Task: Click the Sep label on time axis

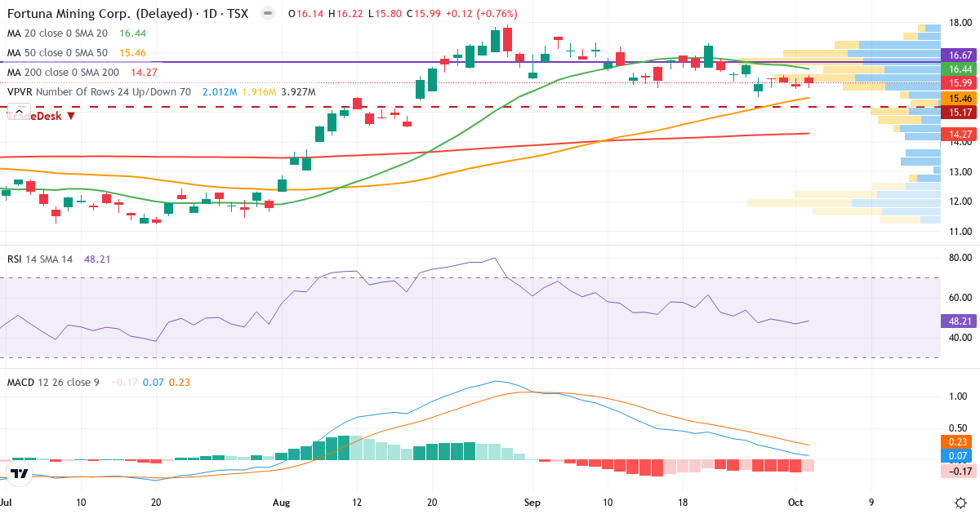Action: click(x=532, y=503)
